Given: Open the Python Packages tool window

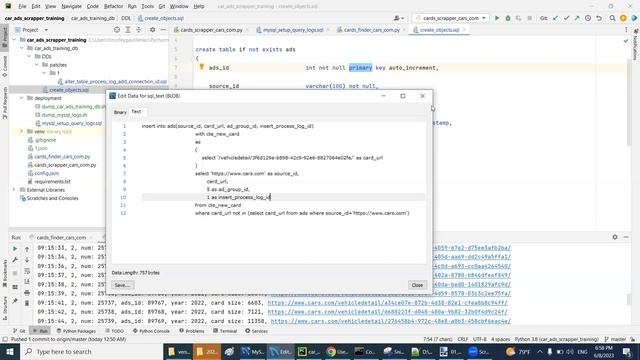Looking at the screenshot, I should [x=76, y=331].
